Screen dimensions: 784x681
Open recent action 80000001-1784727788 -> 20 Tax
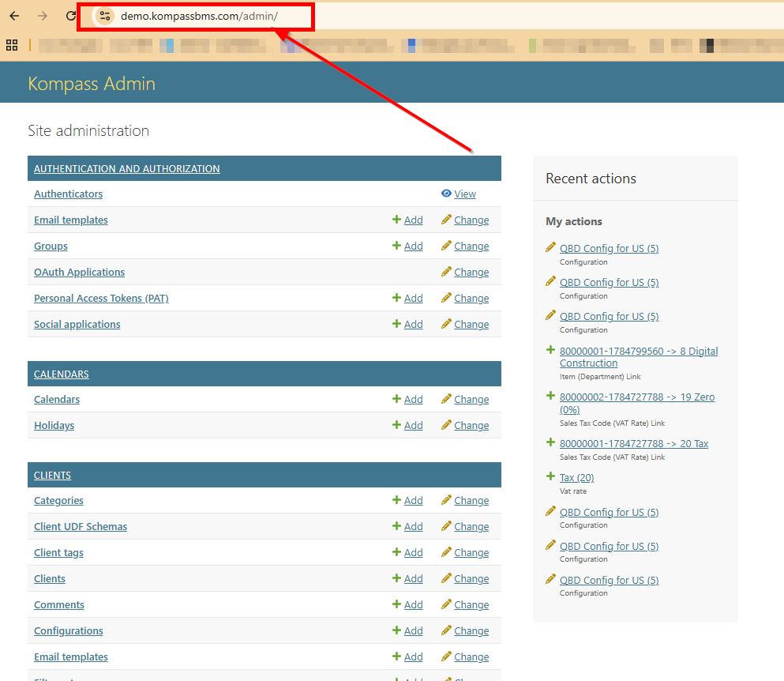point(633,443)
